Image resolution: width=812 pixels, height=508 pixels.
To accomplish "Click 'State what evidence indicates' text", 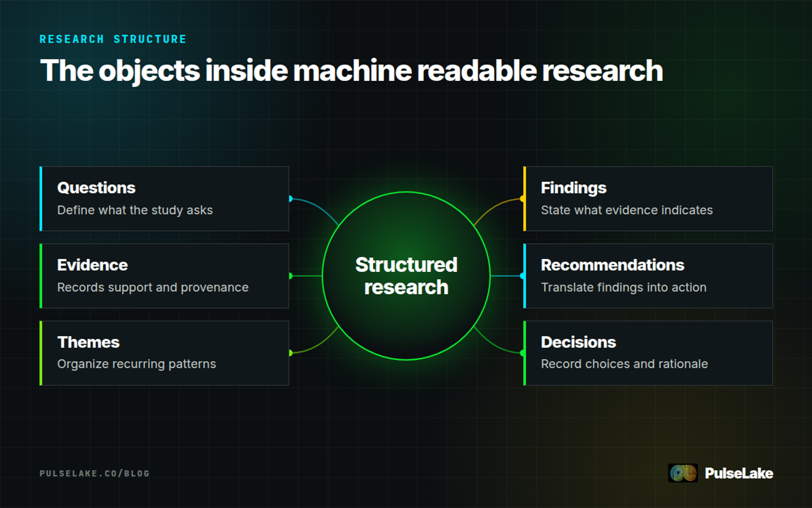I will pyautogui.click(x=627, y=210).
